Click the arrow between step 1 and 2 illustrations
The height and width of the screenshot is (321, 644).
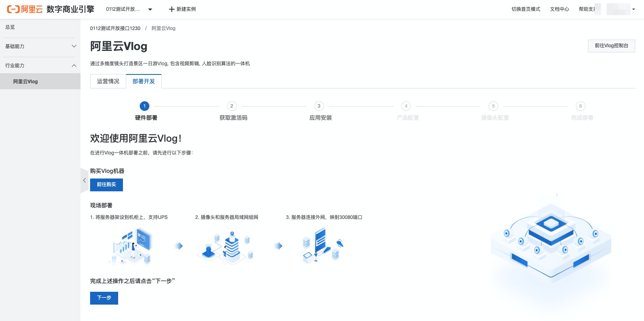pos(179,246)
